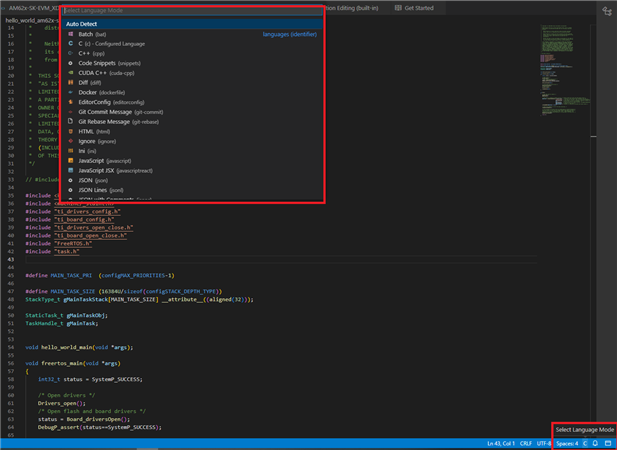617x450 pixels.
Task: Click the JavaScript JSX icon
Action: pyautogui.click(x=70, y=171)
